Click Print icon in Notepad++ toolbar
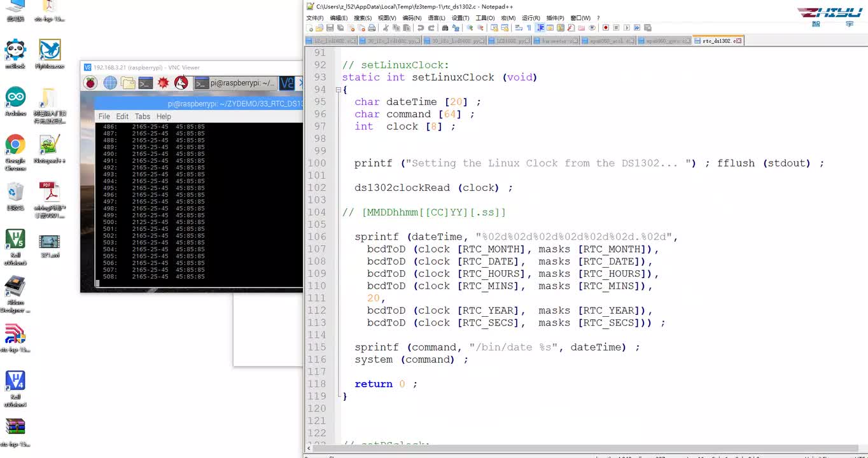Screen dimensions: 868x458 [372, 28]
